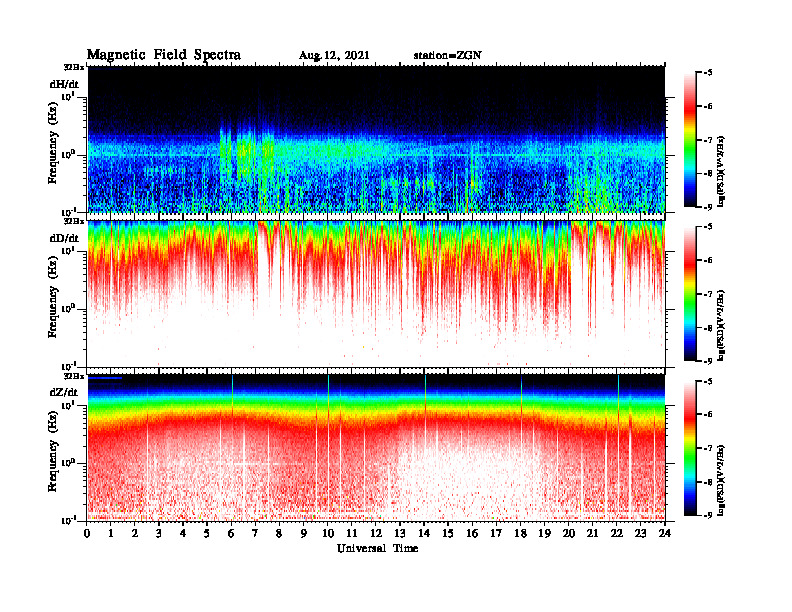The width and height of the screenshot is (792, 612).
Task: Click hour 12 on the time axis
Action: [x=376, y=533]
